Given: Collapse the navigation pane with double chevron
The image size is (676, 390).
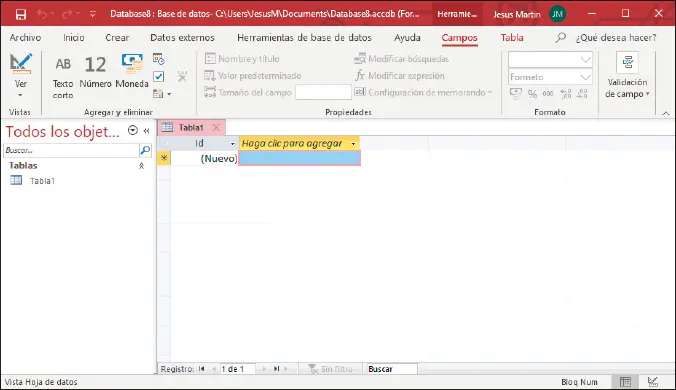Looking at the screenshot, I should pyautogui.click(x=147, y=131).
